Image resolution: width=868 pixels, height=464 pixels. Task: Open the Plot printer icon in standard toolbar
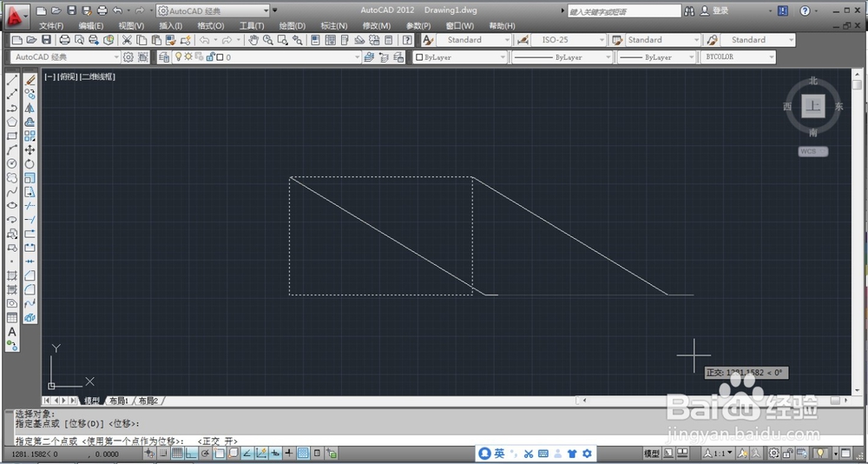(x=65, y=40)
